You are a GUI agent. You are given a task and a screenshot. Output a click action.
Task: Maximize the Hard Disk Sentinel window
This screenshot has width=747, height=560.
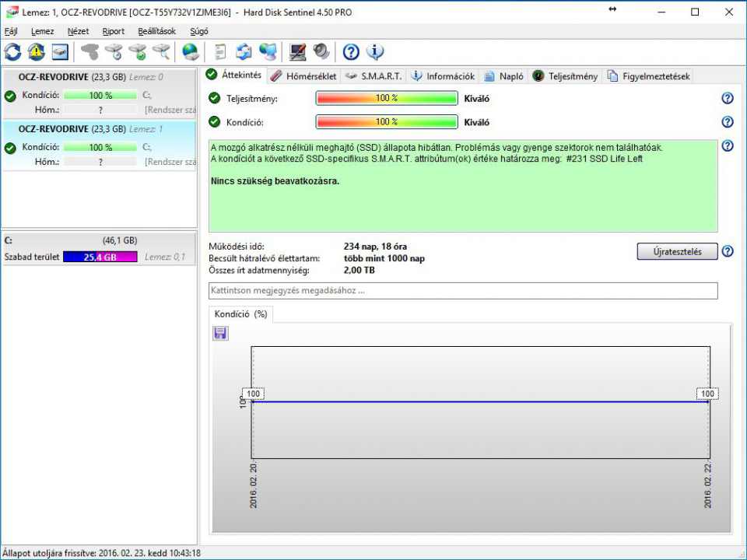pos(695,12)
